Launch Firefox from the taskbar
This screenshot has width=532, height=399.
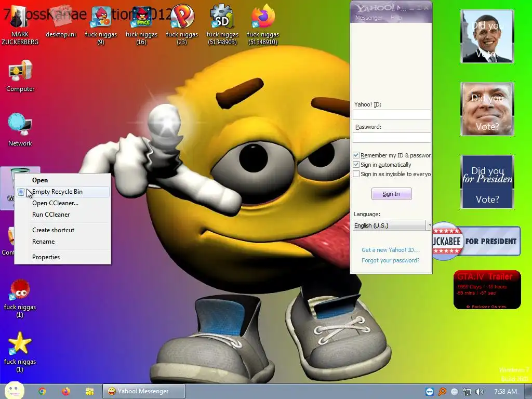[x=66, y=391]
